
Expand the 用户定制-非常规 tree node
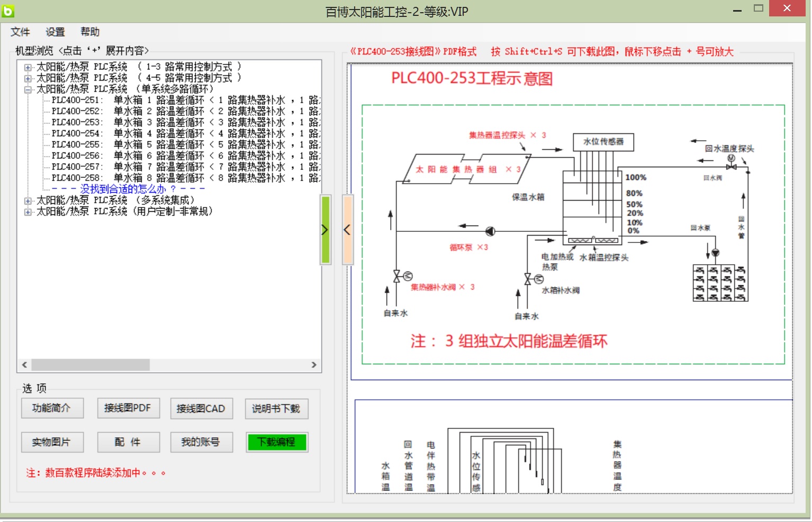click(x=28, y=212)
